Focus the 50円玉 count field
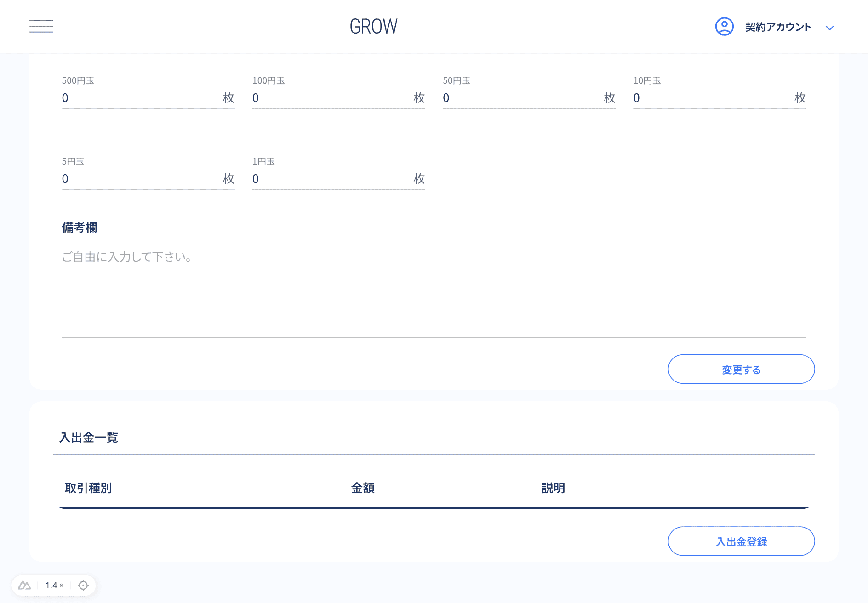This screenshot has height=603, width=868. [521, 98]
